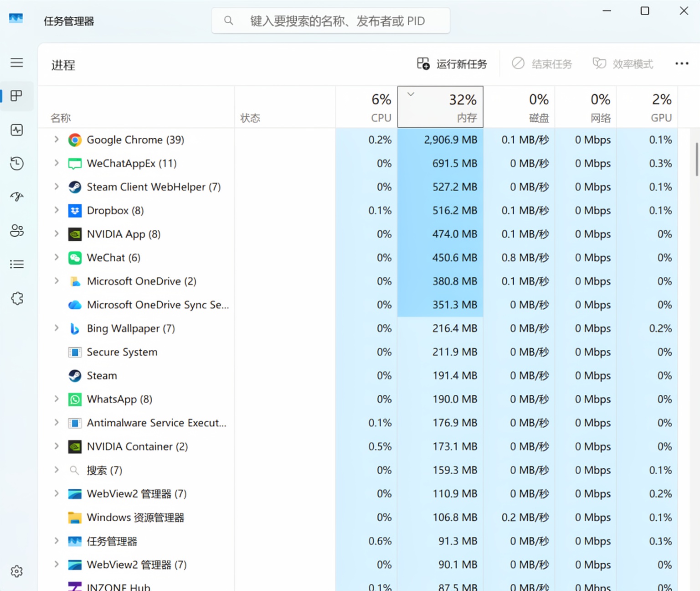Screen dimensions: 700x591
Task: Expand the WeChat (6) group
Action: [57, 257]
